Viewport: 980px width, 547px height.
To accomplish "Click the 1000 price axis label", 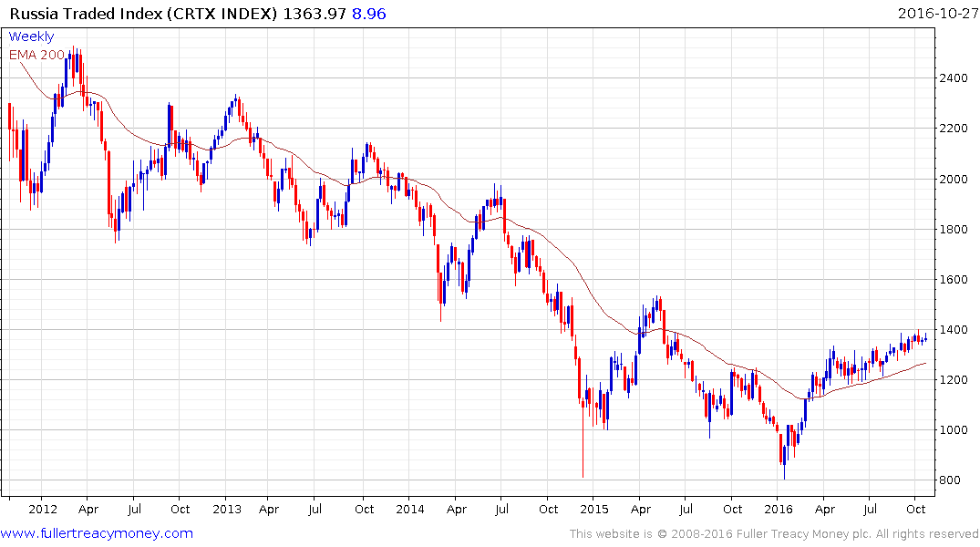I will point(954,430).
